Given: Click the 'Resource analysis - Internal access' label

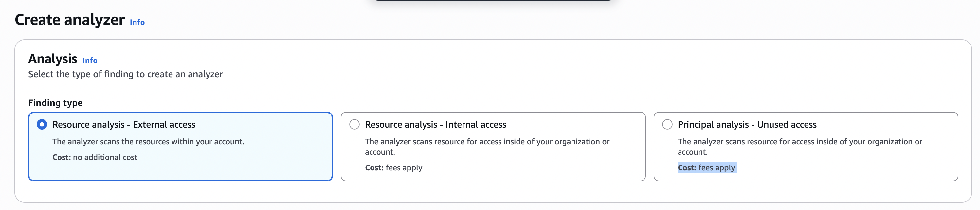Looking at the screenshot, I should [435, 124].
